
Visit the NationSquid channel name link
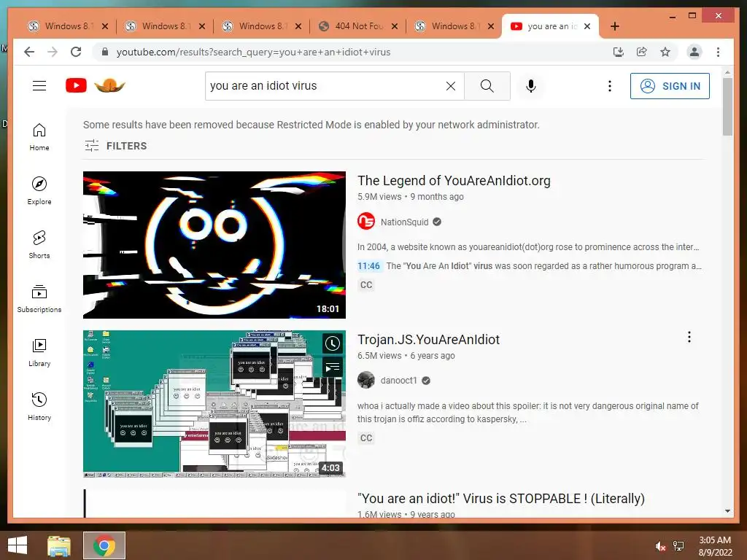tap(404, 222)
